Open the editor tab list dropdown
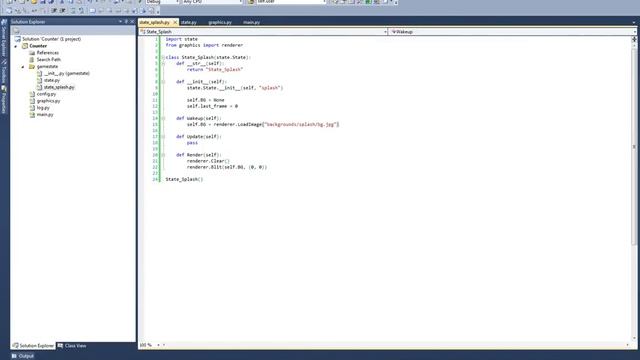 [x=634, y=22]
